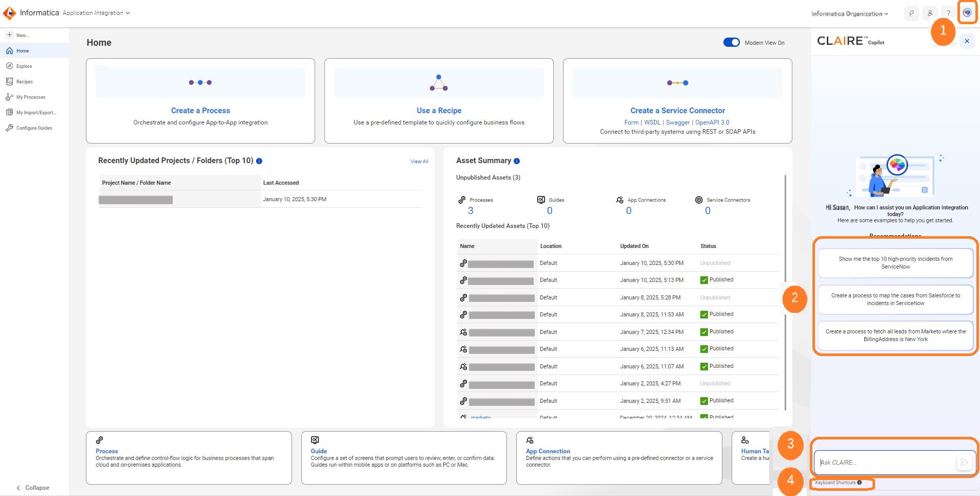
Task: Click the Service Connectors icon in Asset Summary
Action: pyautogui.click(x=699, y=200)
